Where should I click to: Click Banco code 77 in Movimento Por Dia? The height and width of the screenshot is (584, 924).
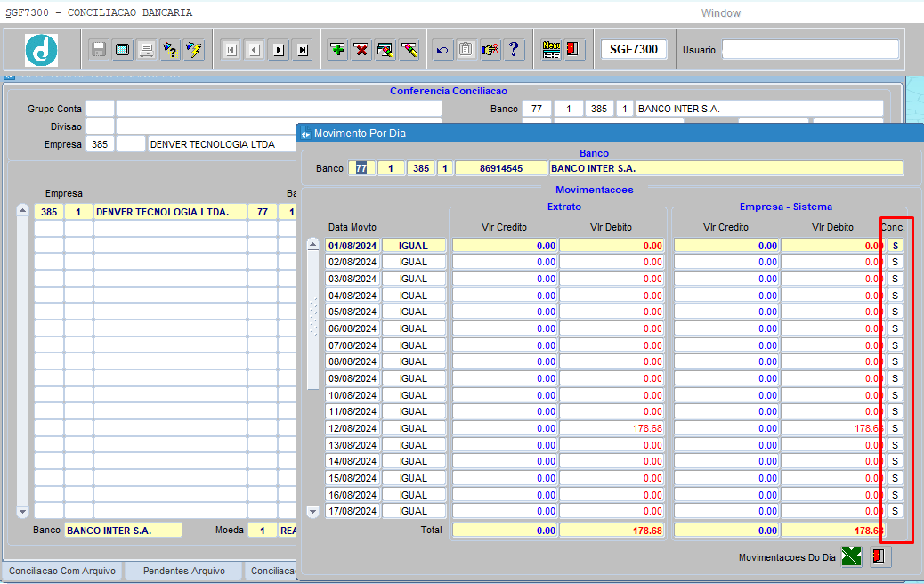[361, 168]
